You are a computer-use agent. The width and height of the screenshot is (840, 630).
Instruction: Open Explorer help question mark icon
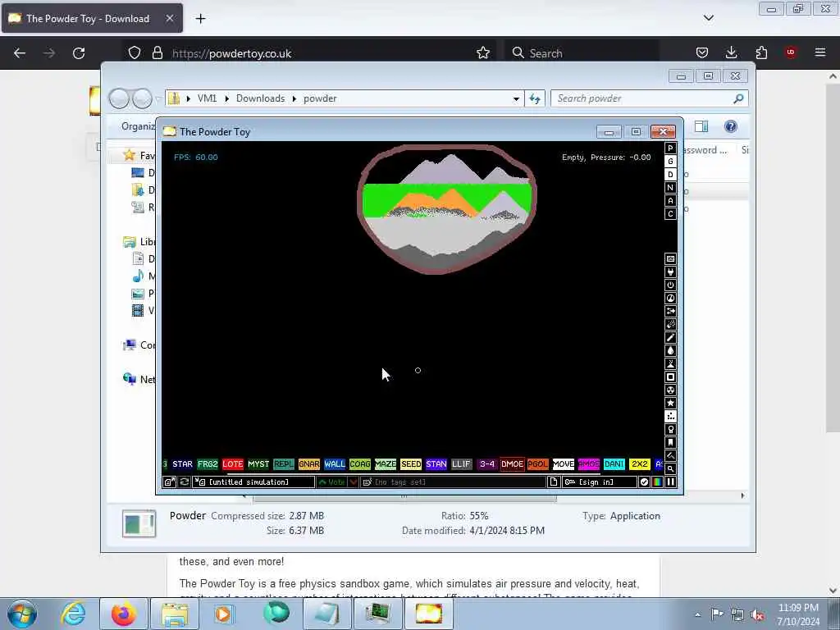pyautogui.click(x=731, y=126)
